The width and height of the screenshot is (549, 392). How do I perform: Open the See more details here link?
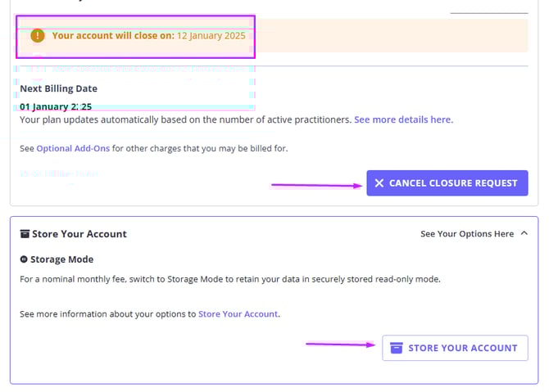(x=403, y=119)
